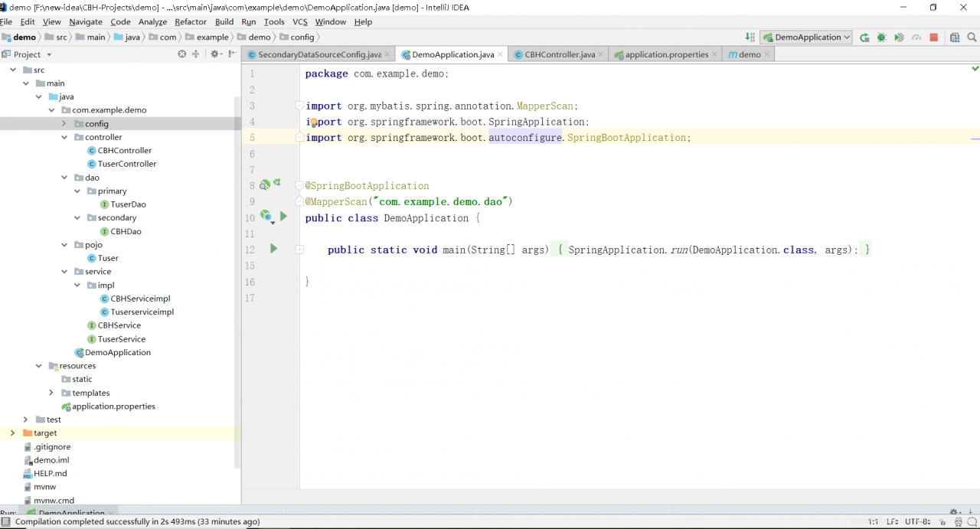This screenshot has width=980, height=529.
Task: Open the Build menu
Action: point(224,21)
